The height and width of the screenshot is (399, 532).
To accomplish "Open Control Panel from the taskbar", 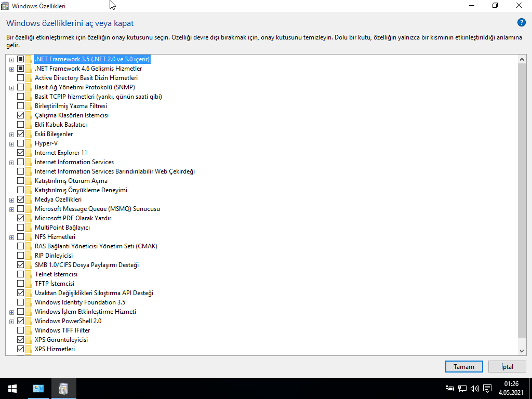I will coord(38,389).
